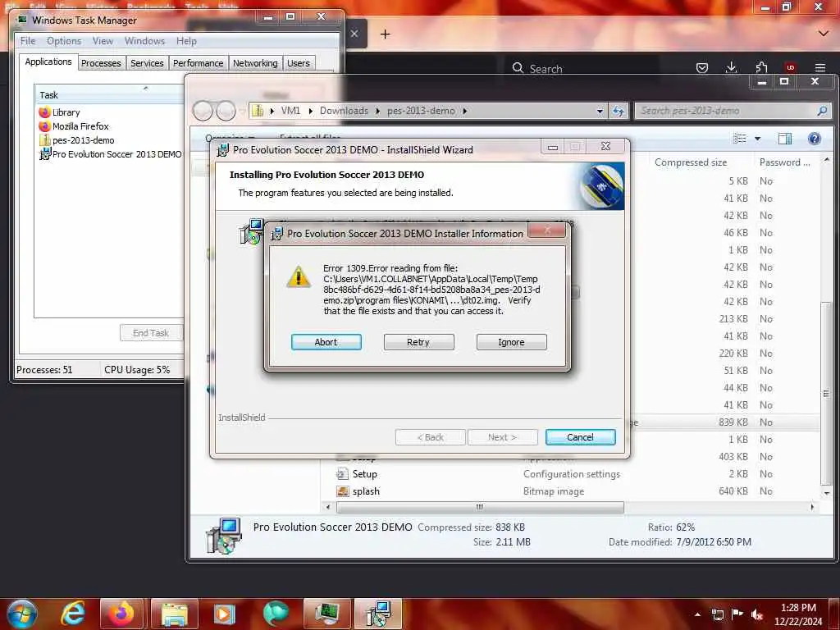Click pes-2013-demo in the breadcrumb path
Viewport: 840px width, 630px height.
click(421, 111)
